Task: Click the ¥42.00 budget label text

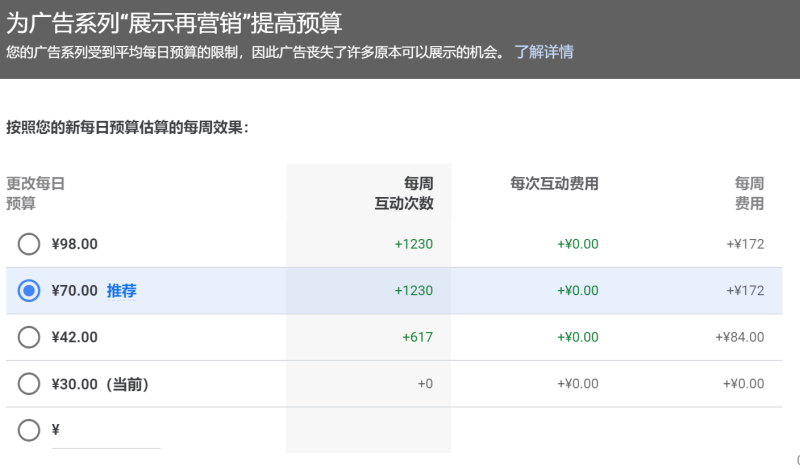Action: coord(75,337)
